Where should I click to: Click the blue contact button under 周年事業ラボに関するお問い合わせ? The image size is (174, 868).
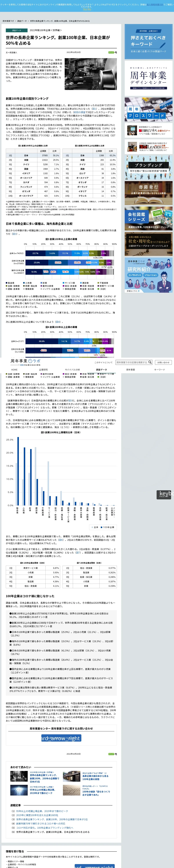click(61, 738)
